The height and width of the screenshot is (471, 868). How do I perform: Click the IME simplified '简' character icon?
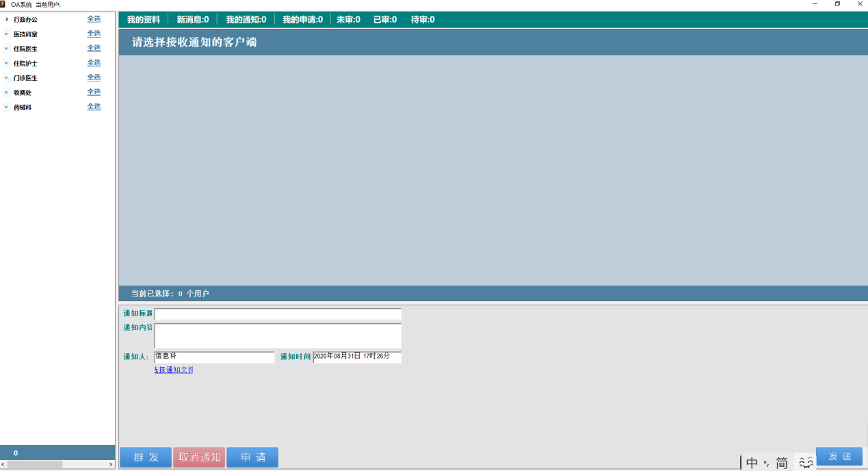pyautogui.click(x=781, y=463)
